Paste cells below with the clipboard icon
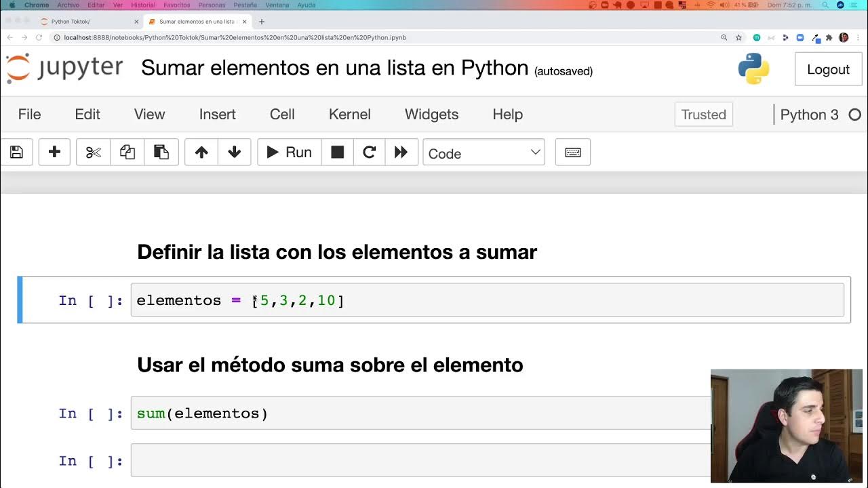This screenshot has height=488, width=868. [161, 152]
